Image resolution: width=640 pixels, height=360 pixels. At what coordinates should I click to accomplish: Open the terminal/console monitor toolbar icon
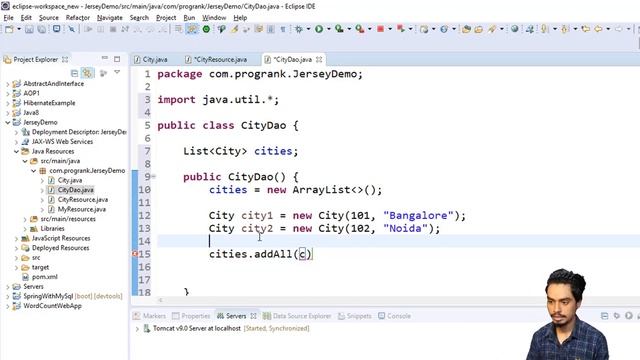[x=56, y=29]
